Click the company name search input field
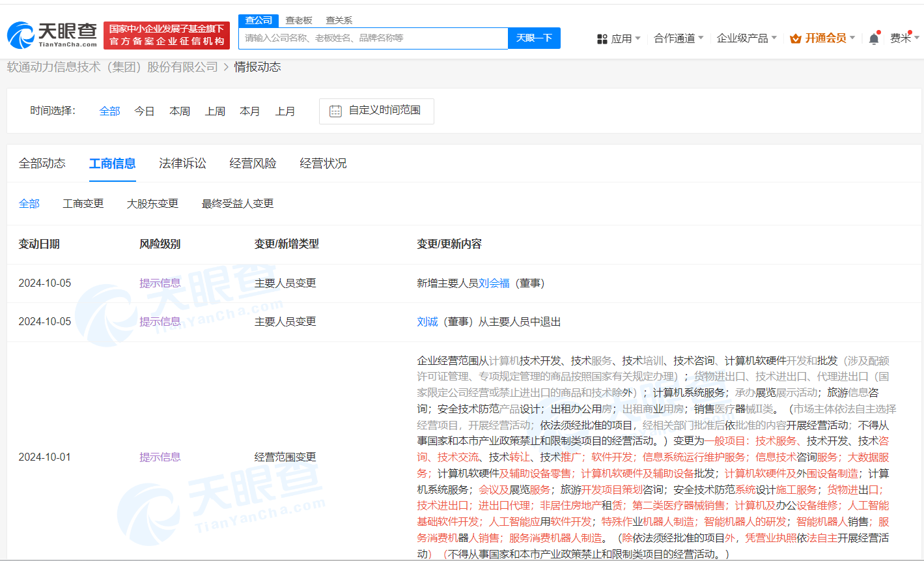The height and width of the screenshot is (561, 924). 372,38
